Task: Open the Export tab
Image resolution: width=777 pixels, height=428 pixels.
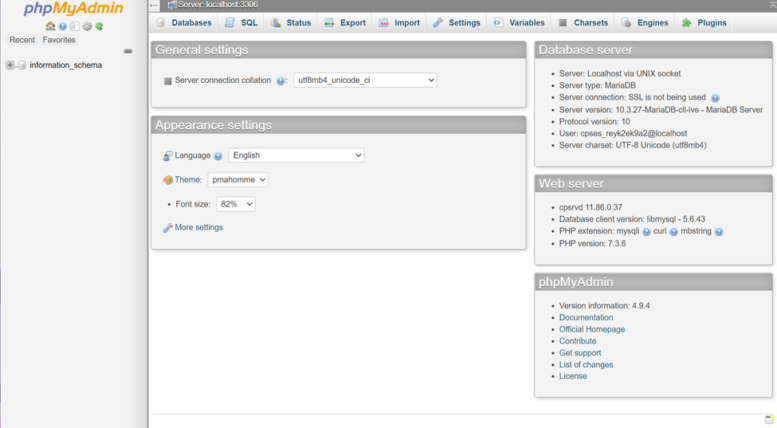Action: point(345,23)
